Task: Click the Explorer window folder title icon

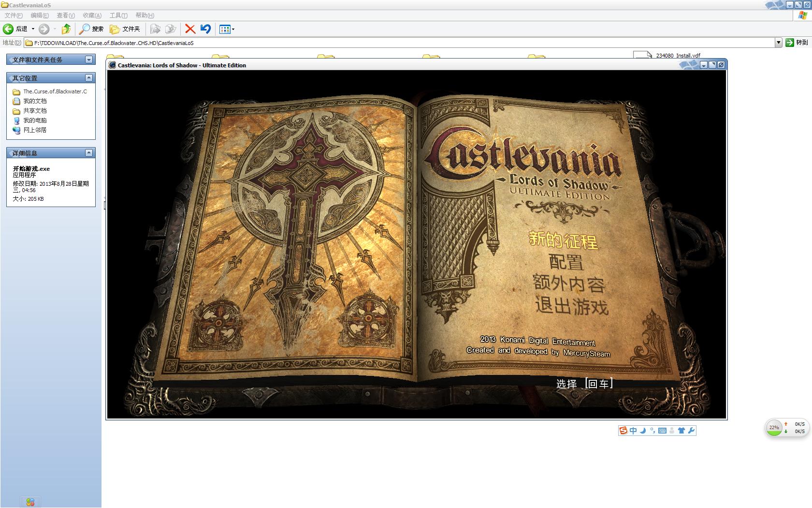Action: click(x=5, y=5)
